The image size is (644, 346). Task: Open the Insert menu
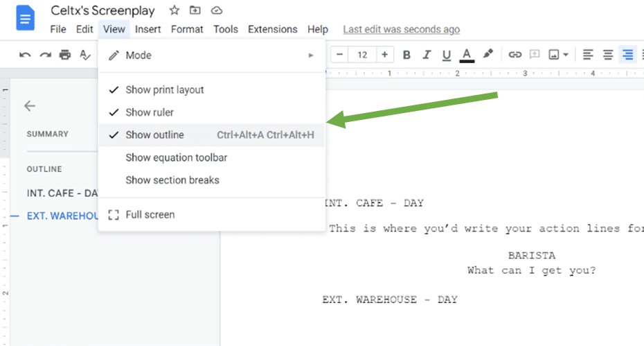click(147, 29)
